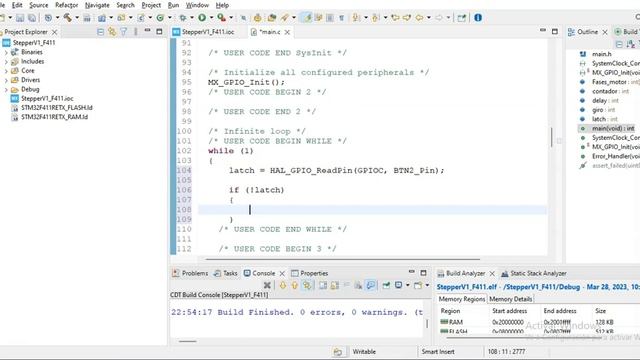This screenshot has height=360, width=640.
Task: Click the Smart Insert status field
Action: [x=438, y=352]
